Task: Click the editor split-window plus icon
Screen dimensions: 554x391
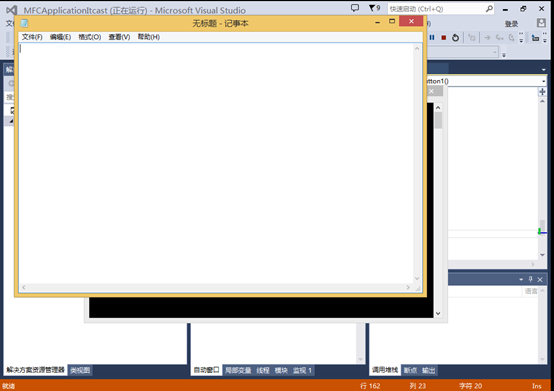Action: pos(542,92)
